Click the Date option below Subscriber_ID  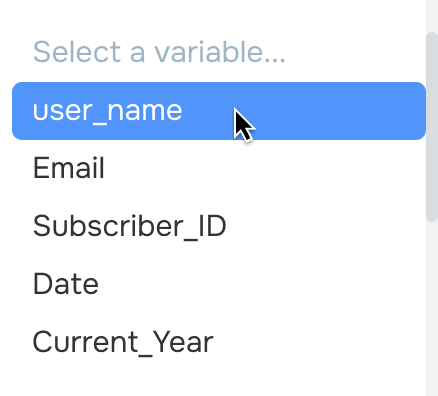tap(219, 284)
